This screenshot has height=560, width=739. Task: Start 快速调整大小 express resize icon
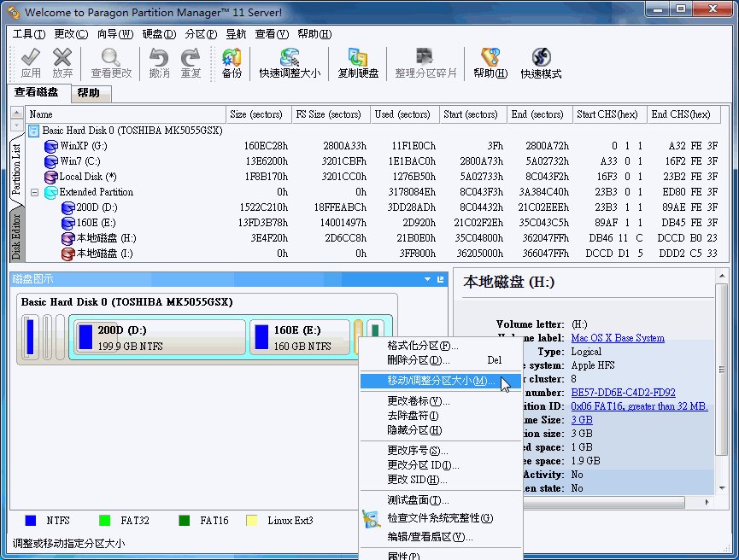coord(290,57)
